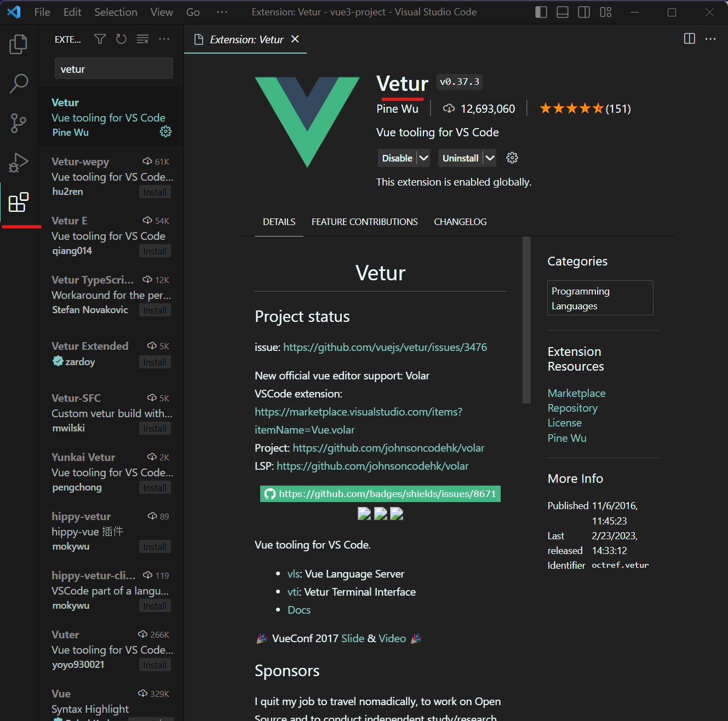Switch to the CHANGELOG tab
728x721 pixels.
click(x=460, y=222)
